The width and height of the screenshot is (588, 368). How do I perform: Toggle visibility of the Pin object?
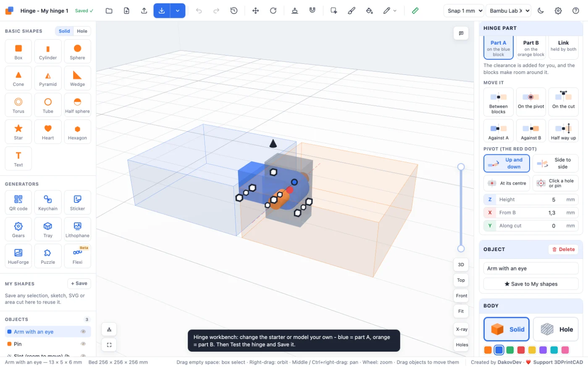pyautogui.click(x=83, y=344)
